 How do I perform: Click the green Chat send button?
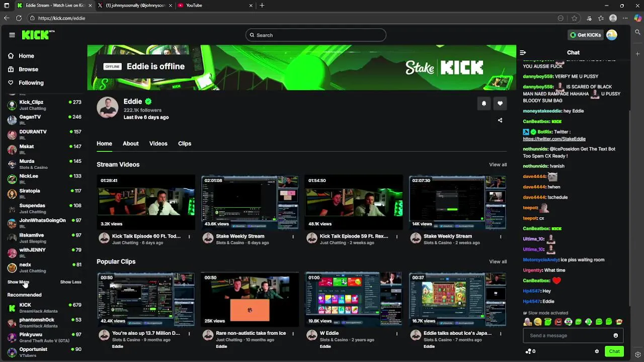[614, 351]
